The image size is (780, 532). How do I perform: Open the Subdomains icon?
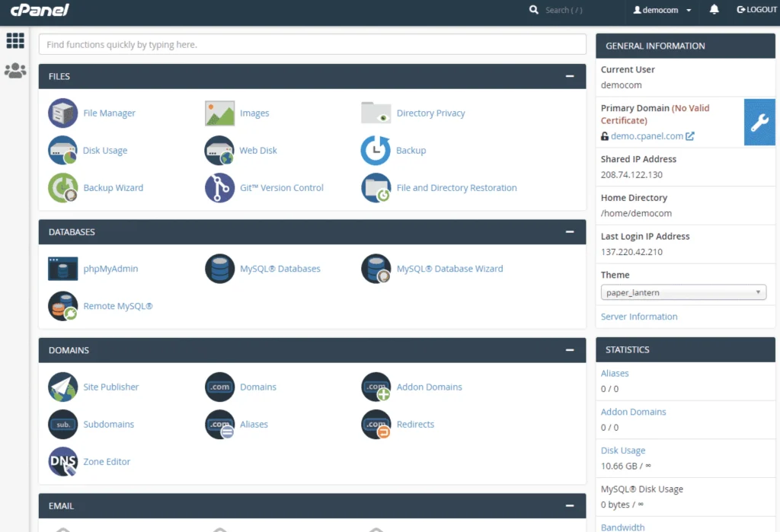pyautogui.click(x=62, y=424)
